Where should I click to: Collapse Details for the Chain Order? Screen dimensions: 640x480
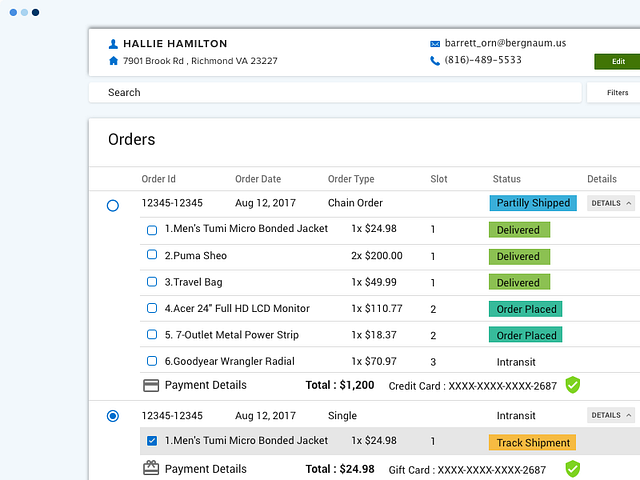click(x=610, y=203)
